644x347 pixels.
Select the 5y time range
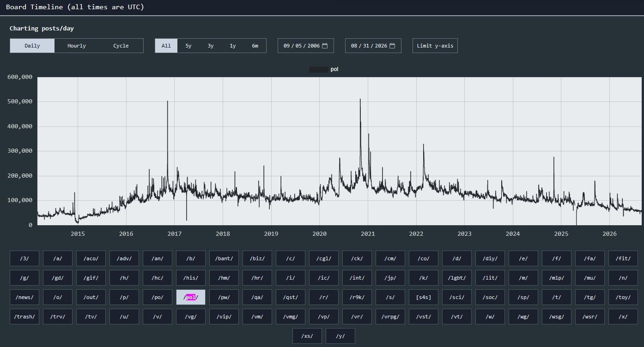(x=188, y=46)
